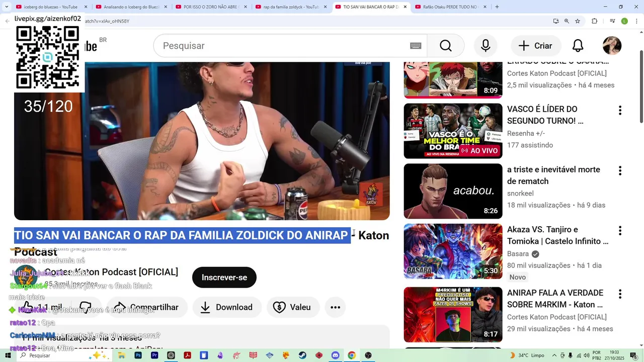Image resolution: width=644 pixels, height=362 pixels.
Task: Open the 8:09 Gaara video thumbnail
Action: pos(453,80)
